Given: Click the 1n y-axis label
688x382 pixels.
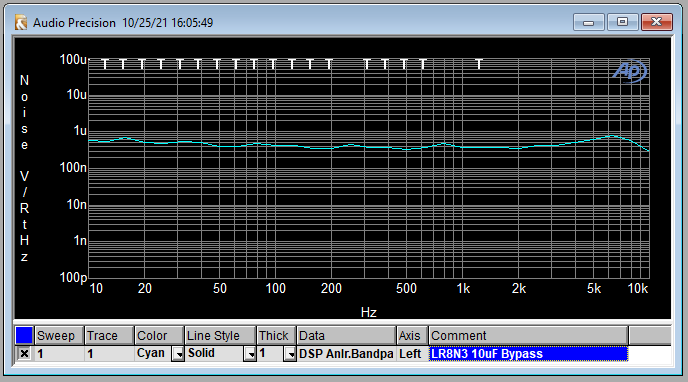Looking at the screenshot, I should point(80,241).
